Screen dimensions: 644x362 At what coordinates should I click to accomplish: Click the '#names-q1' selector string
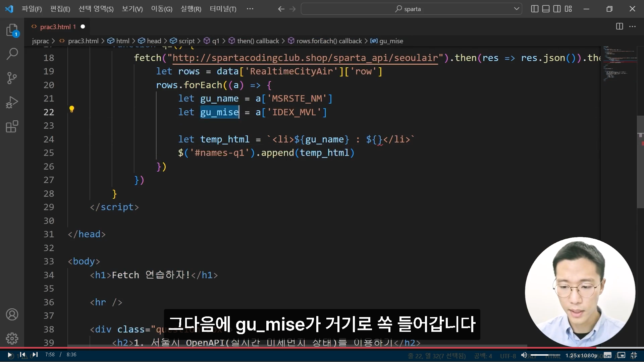point(219,153)
